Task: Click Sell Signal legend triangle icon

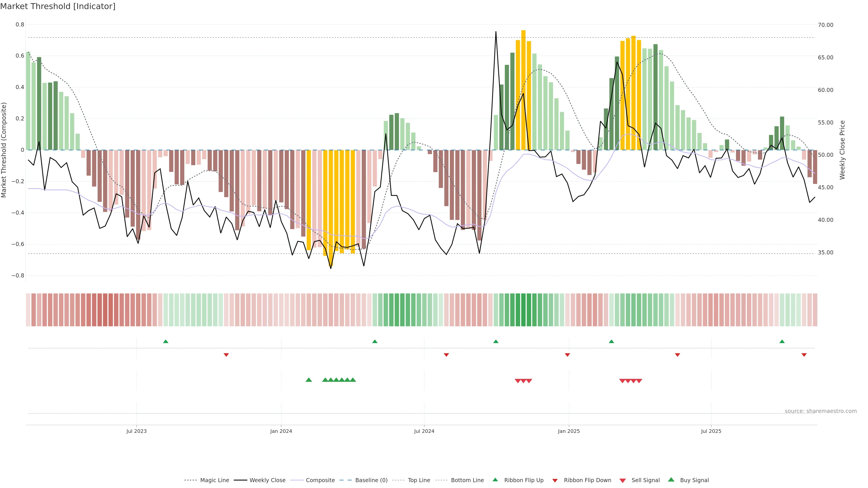Action: pyautogui.click(x=623, y=480)
